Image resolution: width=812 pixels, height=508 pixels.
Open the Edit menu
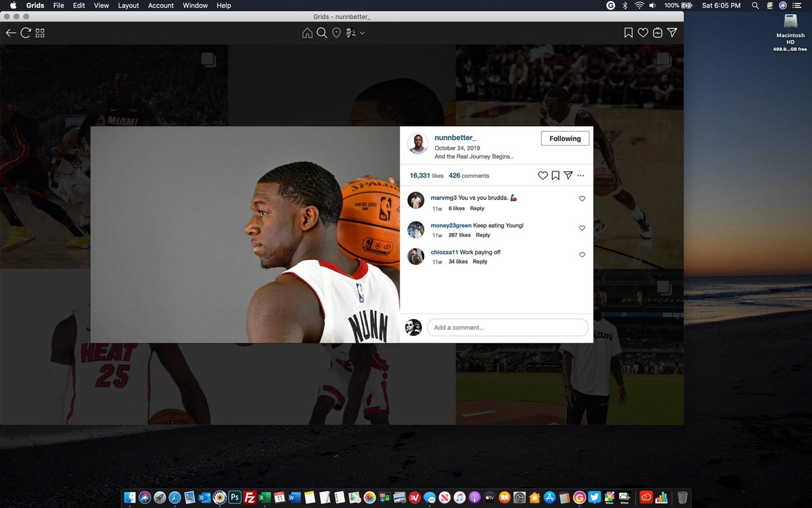click(79, 5)
